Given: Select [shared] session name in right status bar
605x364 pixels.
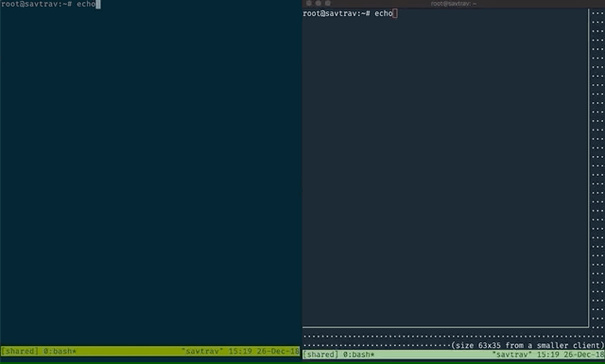Looking at the screenshot, I should point(320,355).
